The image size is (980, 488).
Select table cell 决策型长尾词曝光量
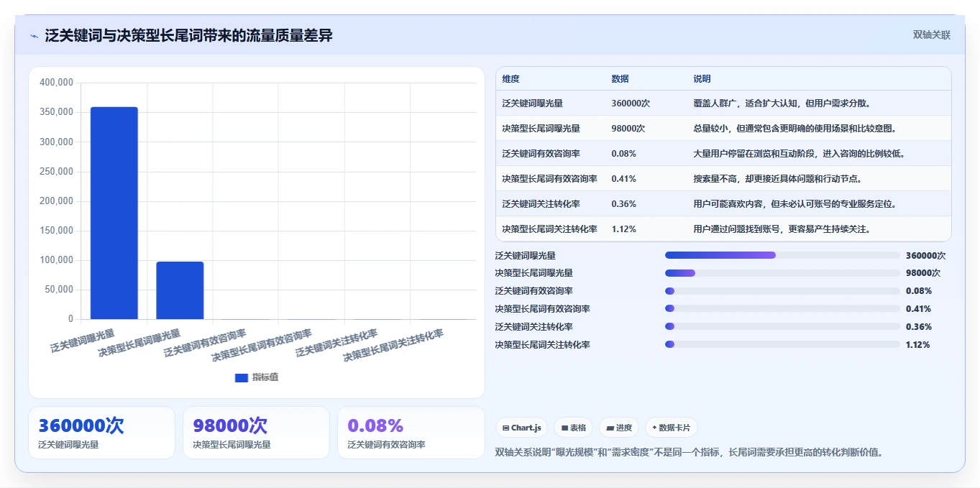tap(541, 129)
